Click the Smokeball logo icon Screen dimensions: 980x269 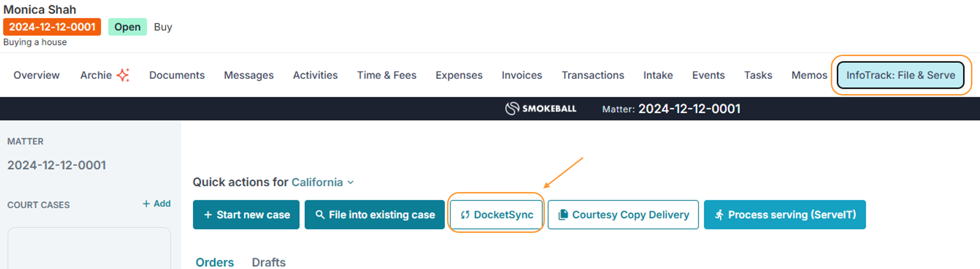[512, 109]
